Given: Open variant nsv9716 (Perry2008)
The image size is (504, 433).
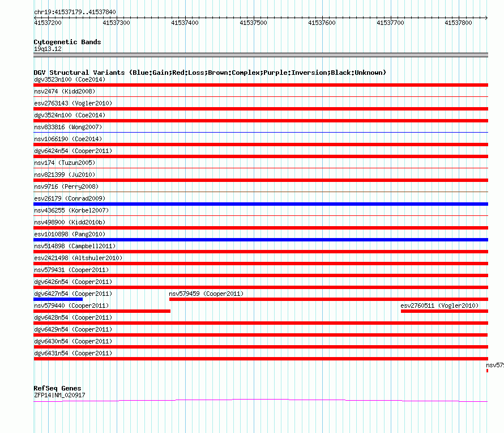Looking at the screenshot, I should coord(66,186).
